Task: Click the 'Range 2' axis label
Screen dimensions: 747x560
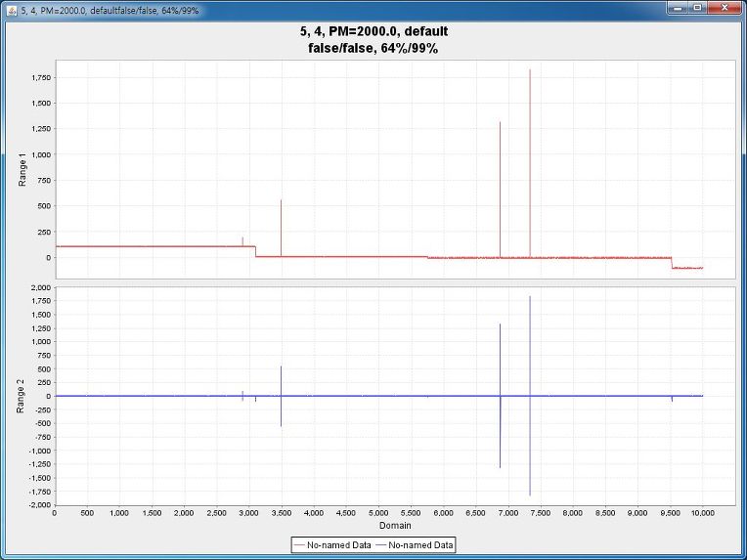Action: coord(21,396)
